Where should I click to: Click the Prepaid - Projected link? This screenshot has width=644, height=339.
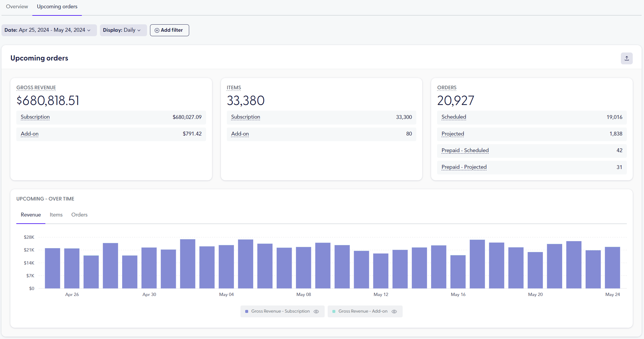pyautogui.click(x=464, y=167)
